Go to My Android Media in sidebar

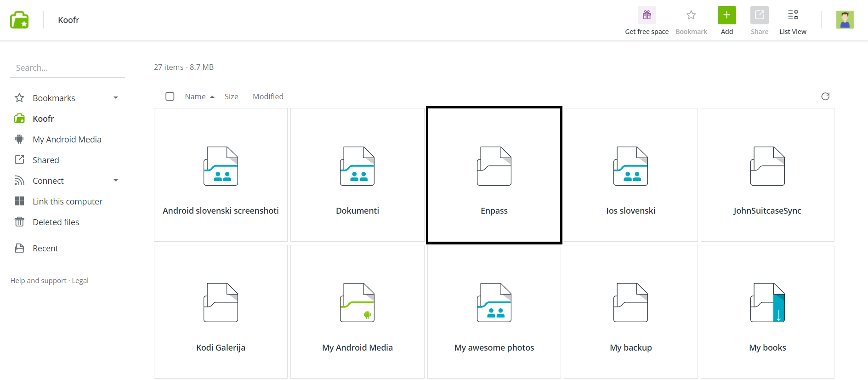point(67,139)
